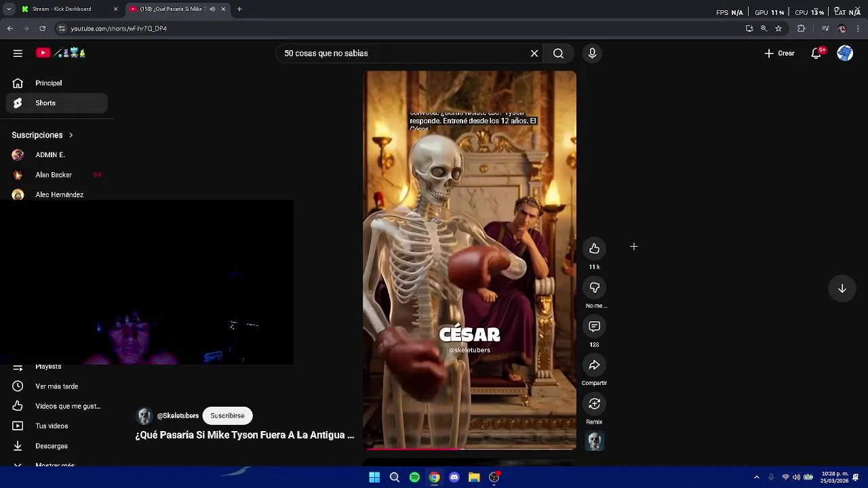Open the zoom magnifier in address bar
This screenshot has height=488, width=868.
(x=764, y=28)
